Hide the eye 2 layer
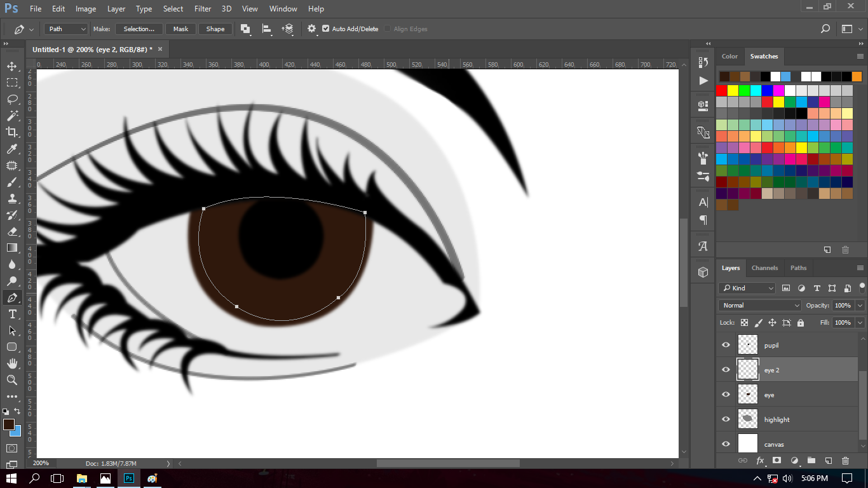This screenshot has width=868, height=488. (x=726, y=370)
